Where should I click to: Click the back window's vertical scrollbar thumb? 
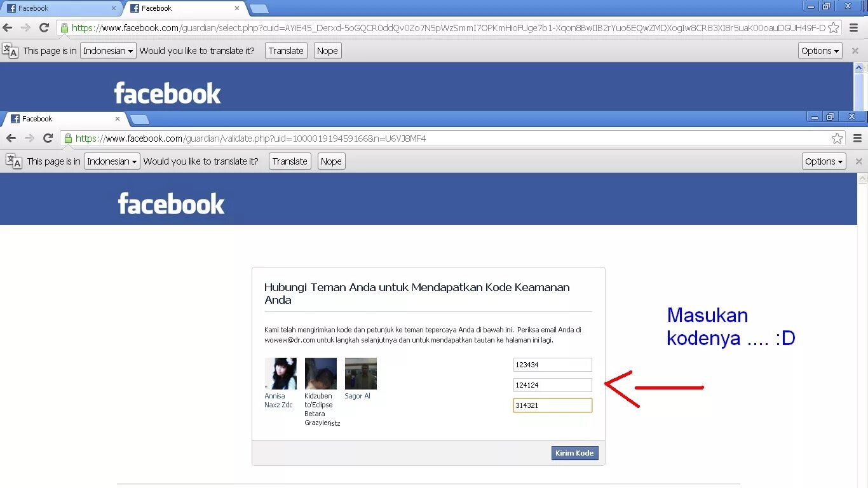[859, 91]
